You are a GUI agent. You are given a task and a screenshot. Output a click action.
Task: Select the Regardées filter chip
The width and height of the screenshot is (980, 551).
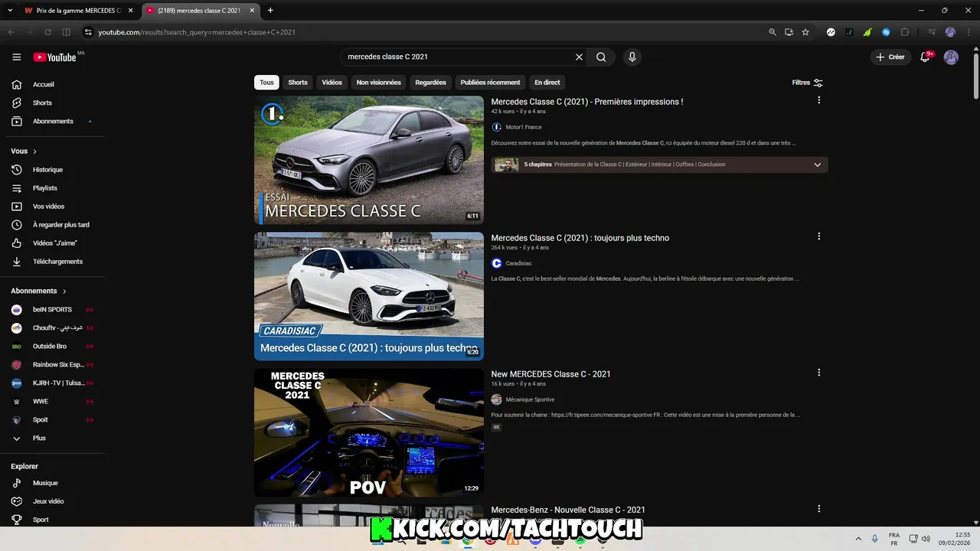430,82
